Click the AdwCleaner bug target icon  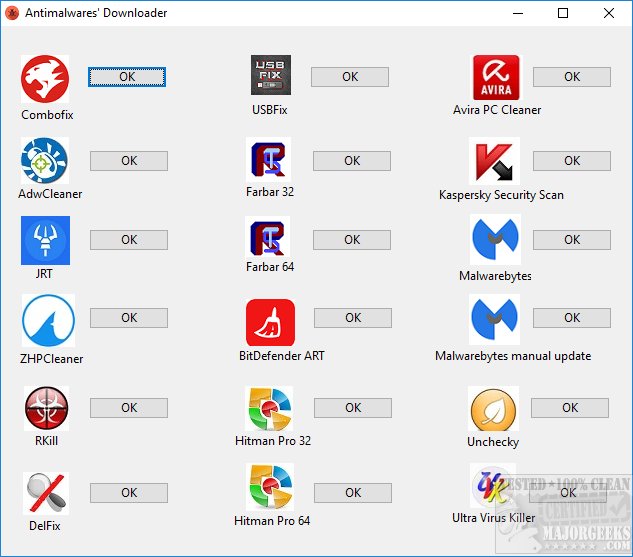point(45,161)
